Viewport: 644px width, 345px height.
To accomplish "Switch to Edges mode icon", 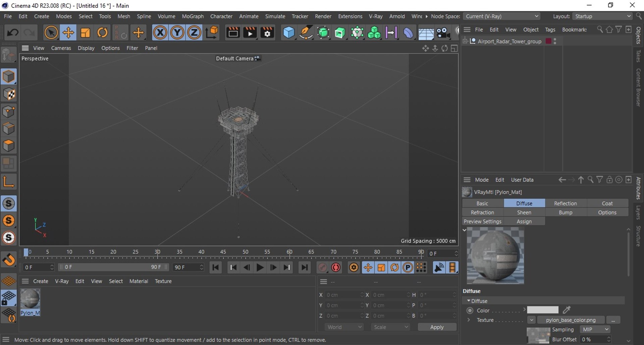I will 8,129.
